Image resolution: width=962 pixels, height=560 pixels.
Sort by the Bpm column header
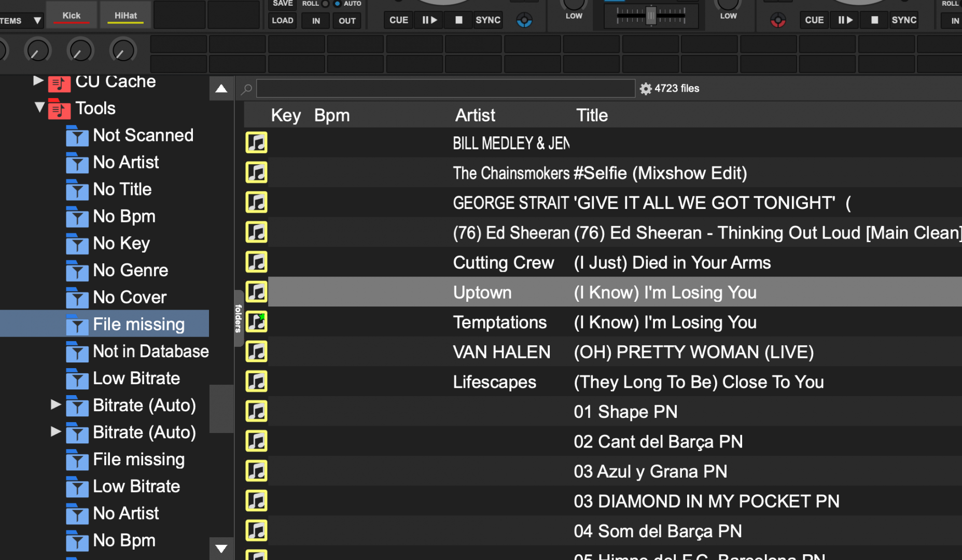pyautogui.click(x=332, y=115)
